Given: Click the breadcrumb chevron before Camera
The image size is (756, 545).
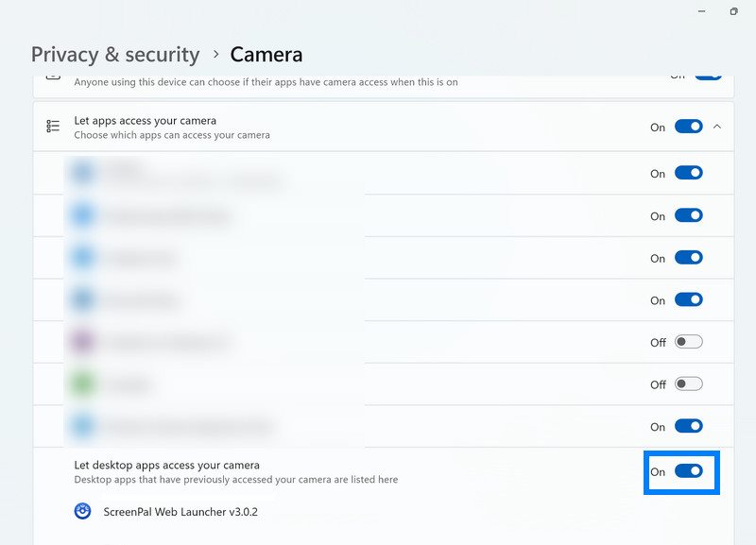Looking at the screenshot, I should click(215, 55).
